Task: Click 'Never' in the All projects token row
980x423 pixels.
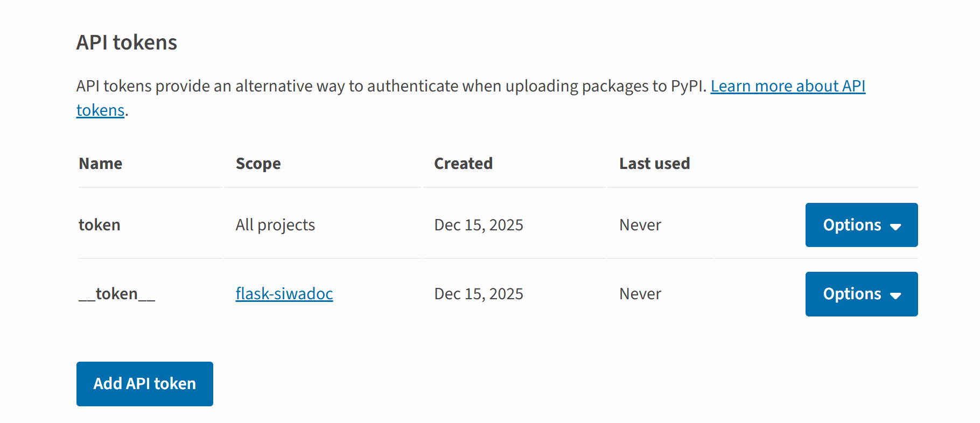Action: [x=640, y=225]
